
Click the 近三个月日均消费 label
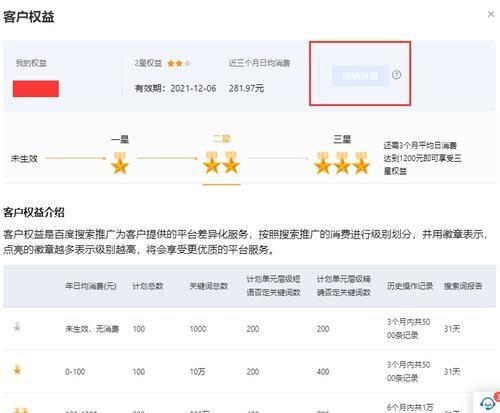click(259, 63)
